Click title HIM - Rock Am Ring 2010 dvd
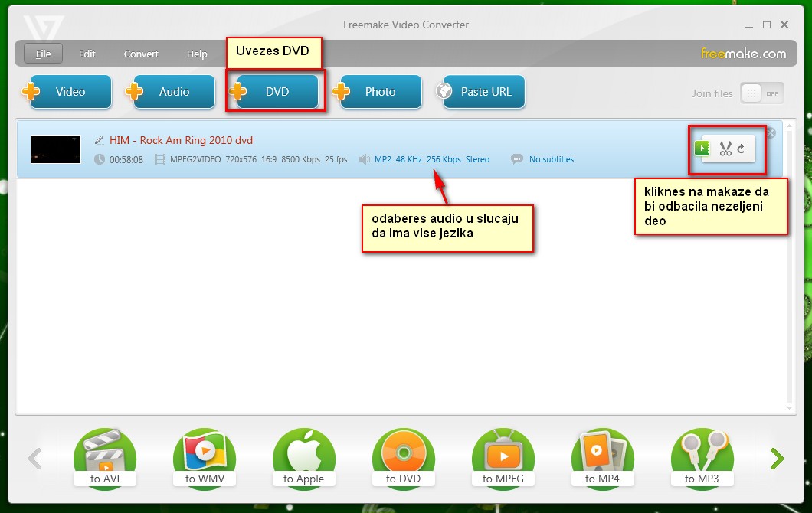812x513 pixels. 182,140
